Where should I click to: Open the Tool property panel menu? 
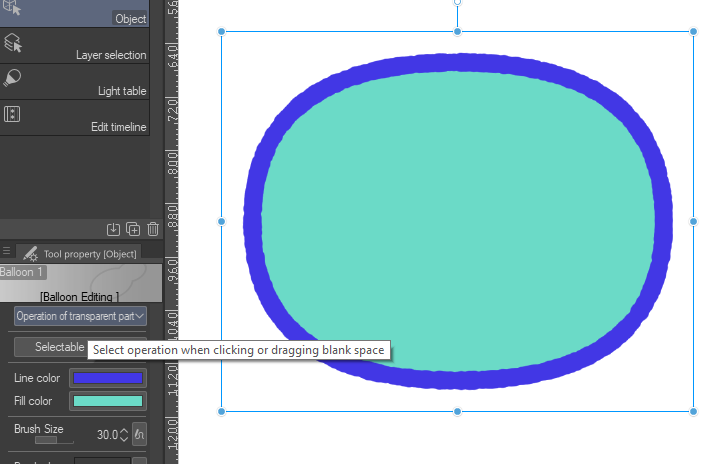[6, 250]
